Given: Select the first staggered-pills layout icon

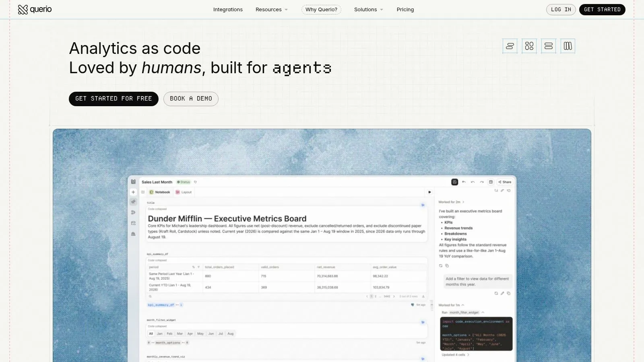Looking at the screenshot, I should [510, 46].
